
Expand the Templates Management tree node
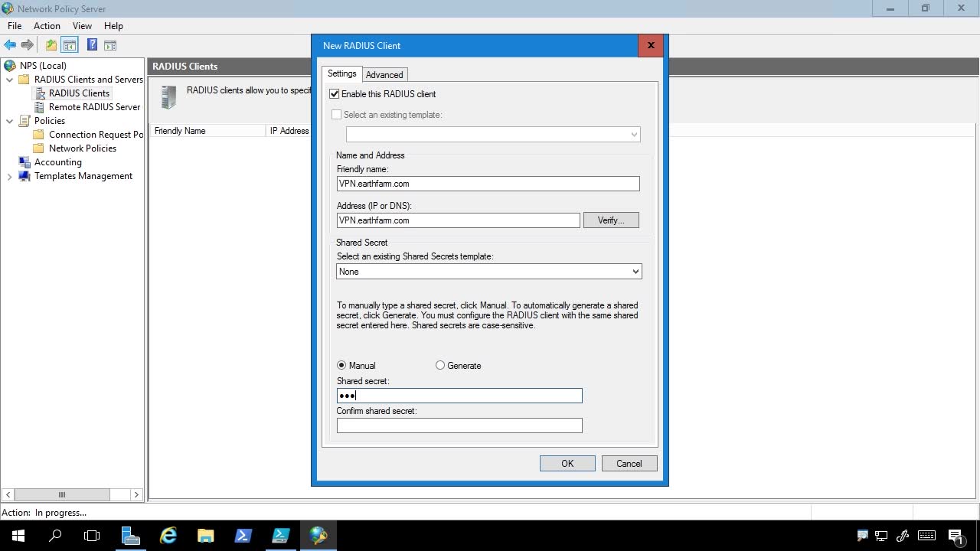tap(10, 176)
